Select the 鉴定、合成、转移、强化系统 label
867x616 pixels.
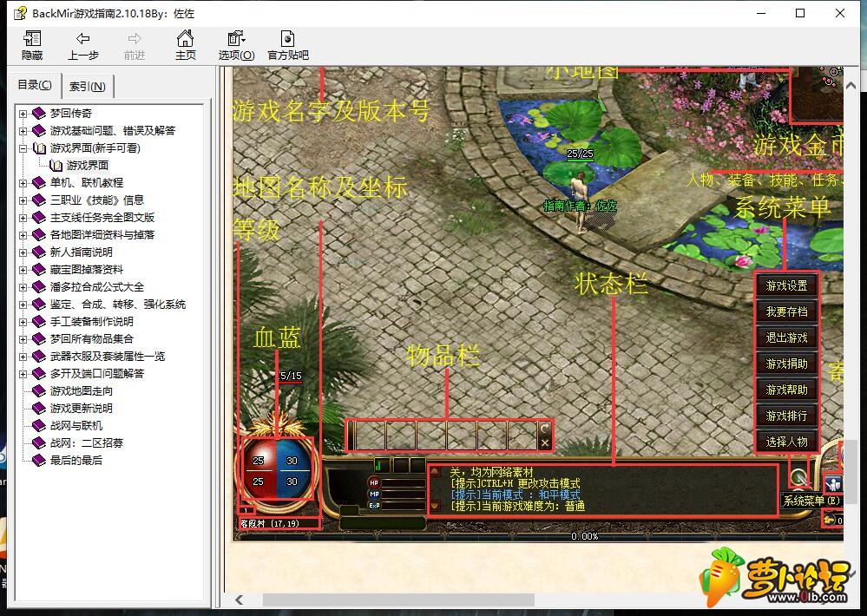click(x=118, y=305)
